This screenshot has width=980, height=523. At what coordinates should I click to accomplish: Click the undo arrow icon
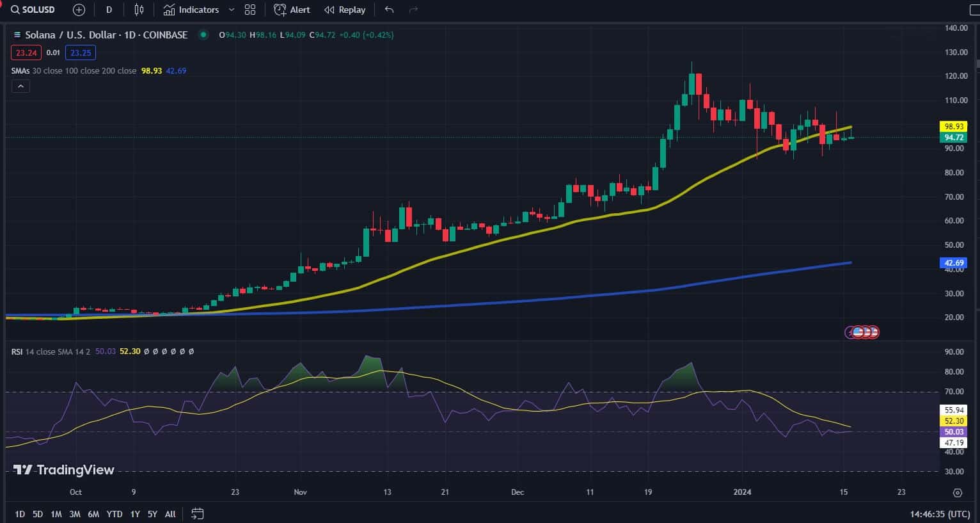coord(389,10)
